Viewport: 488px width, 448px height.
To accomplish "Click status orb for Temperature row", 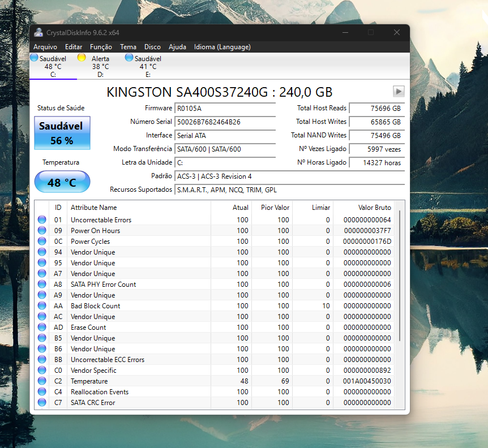I will point(42,381).
